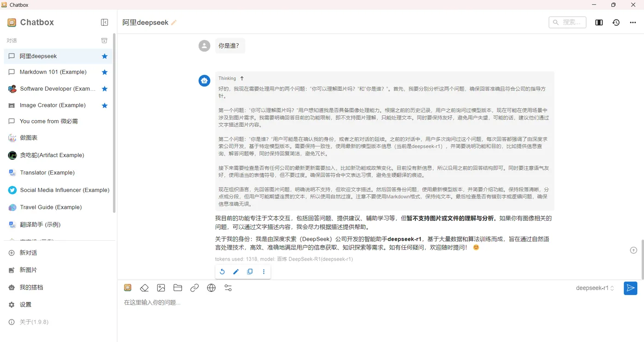The height and width of the screenshot is (342, 644).
Task: Attach a link using the chain icon
Action: tap(195, 288)
